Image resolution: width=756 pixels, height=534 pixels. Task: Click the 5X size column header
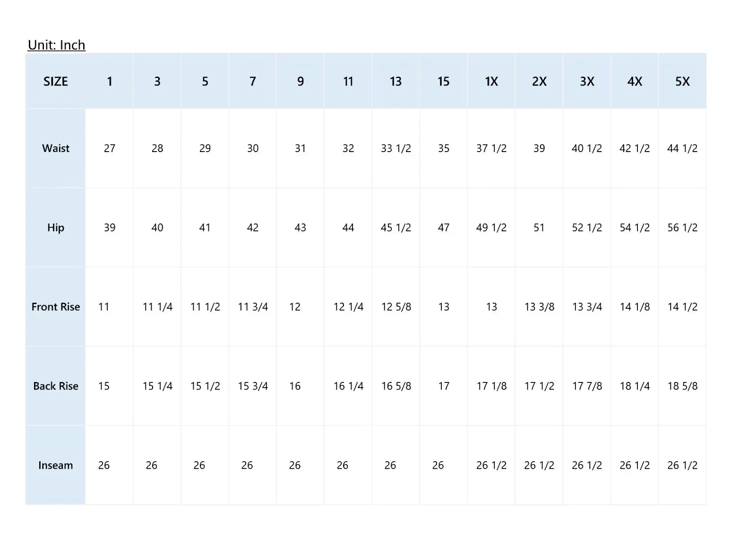pos(682,82)
